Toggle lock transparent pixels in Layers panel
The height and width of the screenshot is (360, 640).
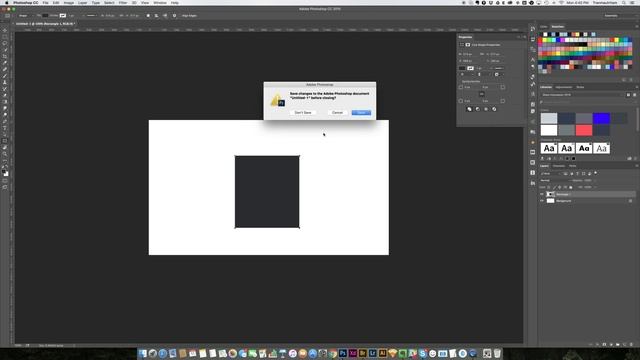click(x=549, y=187)
